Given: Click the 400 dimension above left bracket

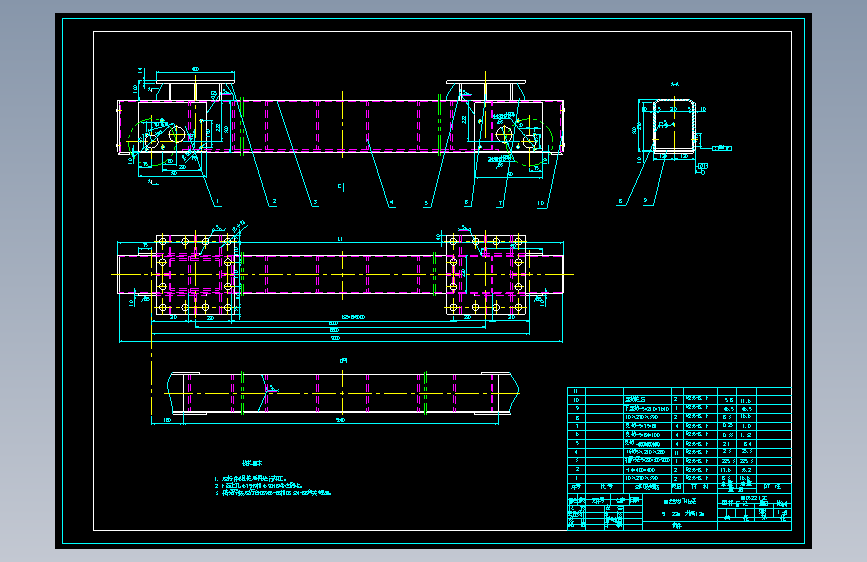Looking at the screenshot, I should coord(195,69).
